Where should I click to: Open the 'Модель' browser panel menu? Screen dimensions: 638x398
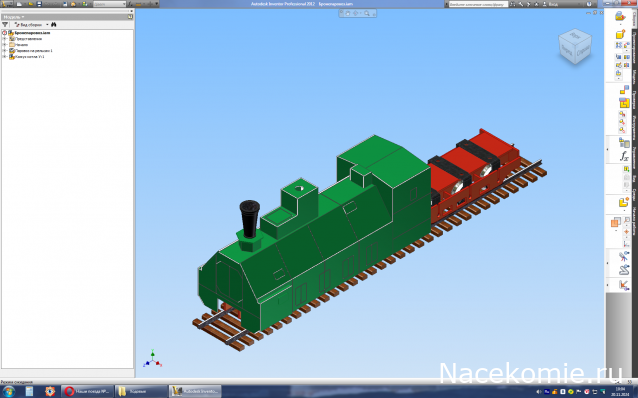pyautogui.click(x=14, y=17)
